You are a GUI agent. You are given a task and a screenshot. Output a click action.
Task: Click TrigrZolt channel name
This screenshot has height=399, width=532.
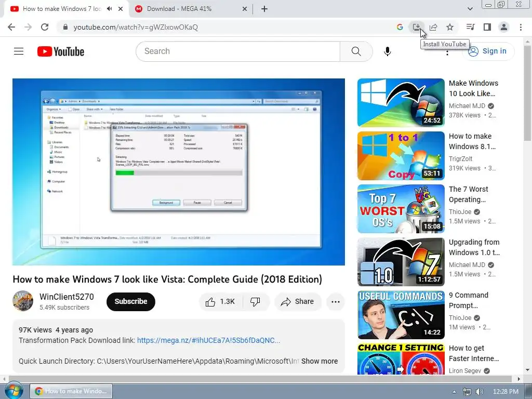coord(460,159)
